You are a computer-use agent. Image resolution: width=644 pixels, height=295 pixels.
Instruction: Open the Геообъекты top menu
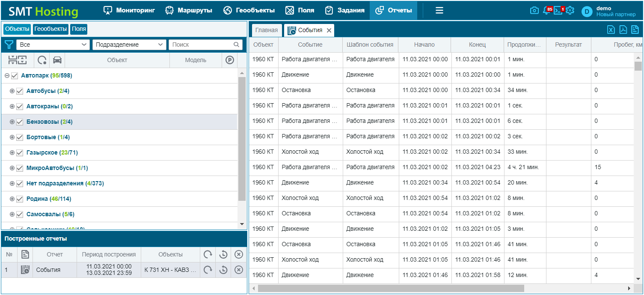pos(249,10)
